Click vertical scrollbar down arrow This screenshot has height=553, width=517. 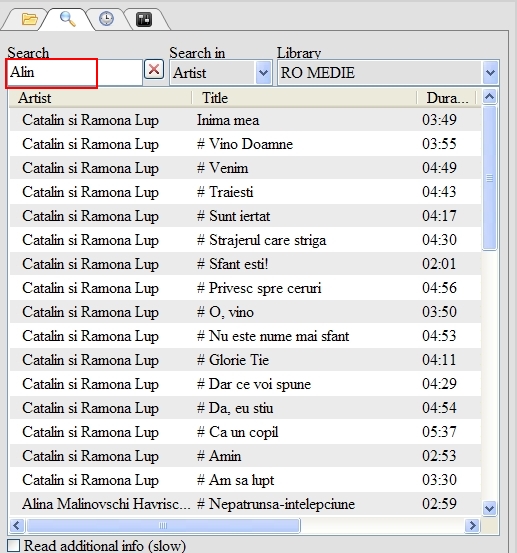pyautogui.click(x=489, y=508)
